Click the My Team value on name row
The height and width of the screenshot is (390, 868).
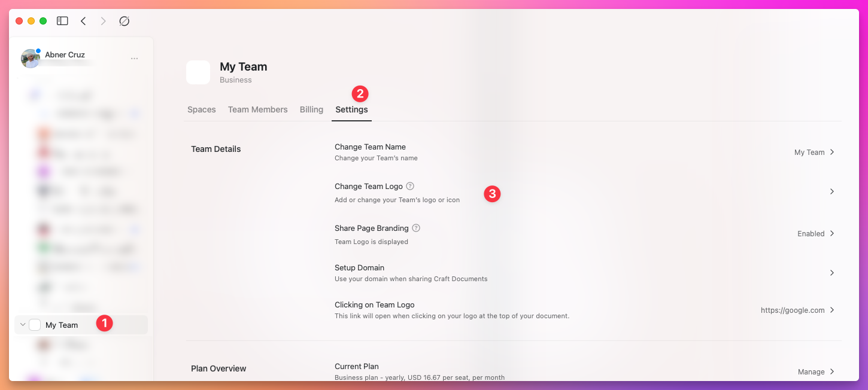tap(809, 153)
